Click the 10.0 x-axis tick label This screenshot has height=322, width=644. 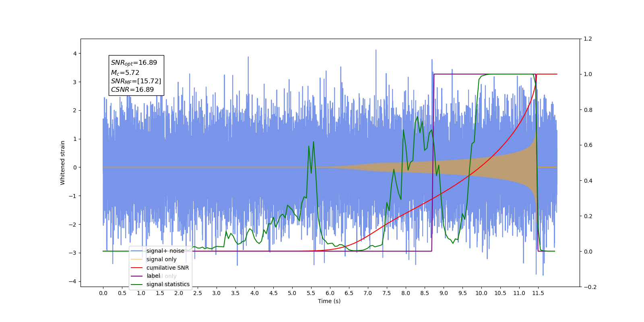click(481, 293)
